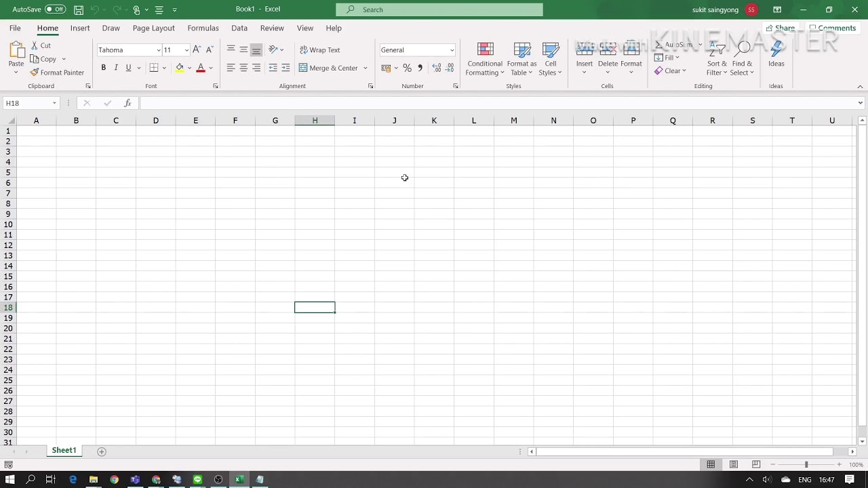Viewport: 868px width, 488px height.
Task: Open the Tahoma font name dropdown
Action: 159,50
